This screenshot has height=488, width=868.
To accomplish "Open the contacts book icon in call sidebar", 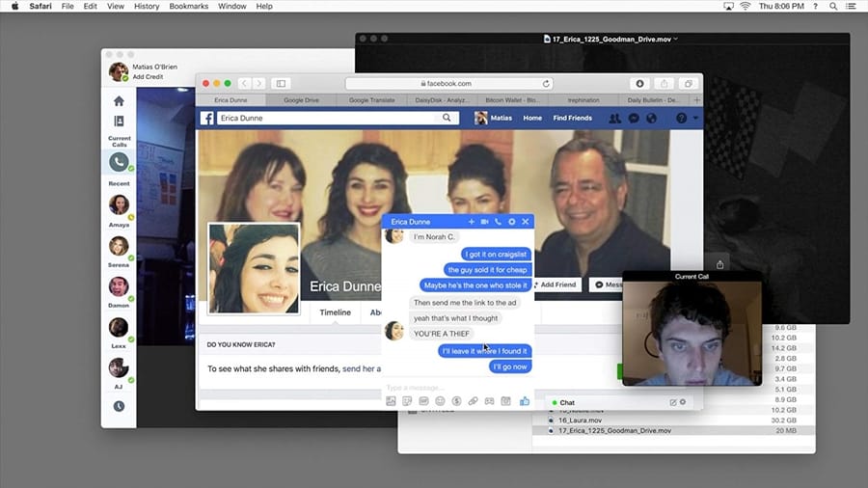I will [119, 122].
